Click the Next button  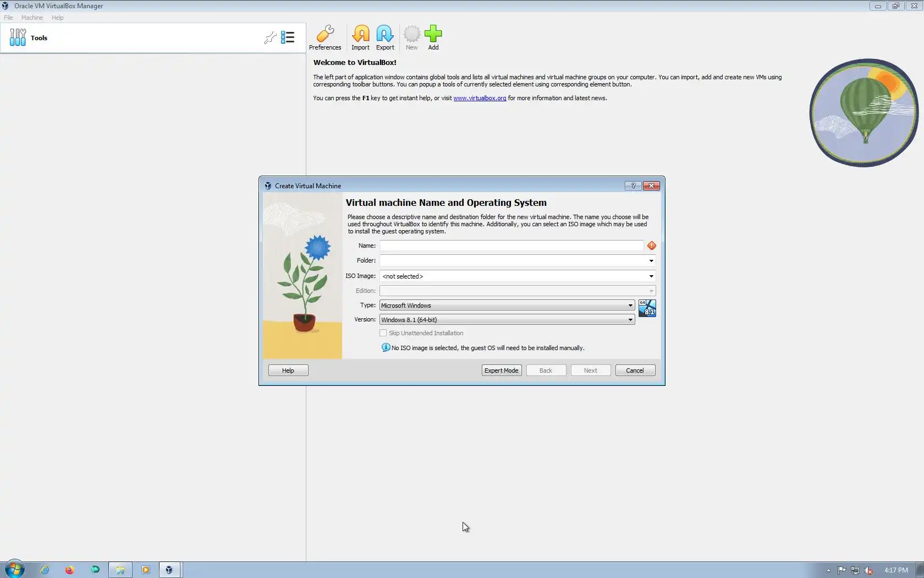pyautogui.click(x=591, y=370)
